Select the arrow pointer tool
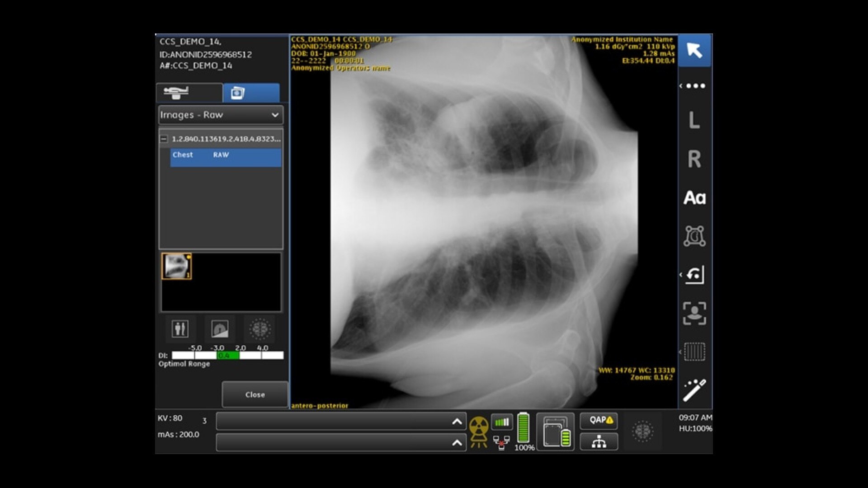 click(694, 50)
